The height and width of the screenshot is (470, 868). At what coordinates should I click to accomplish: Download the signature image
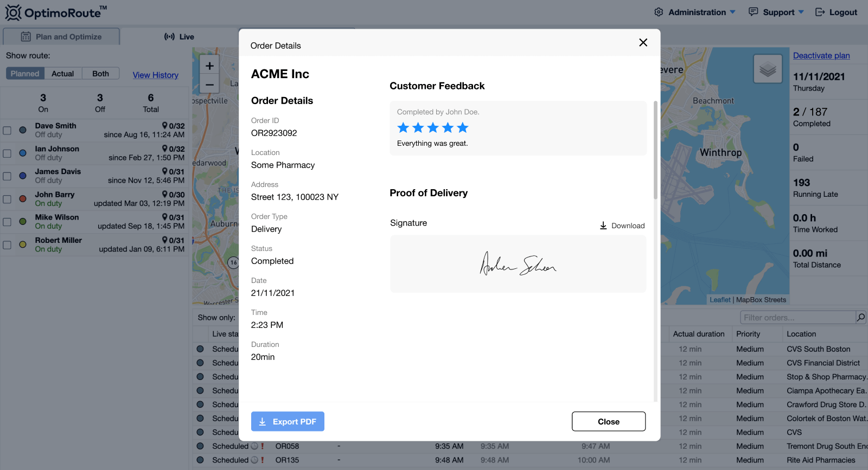coord(622,226)
